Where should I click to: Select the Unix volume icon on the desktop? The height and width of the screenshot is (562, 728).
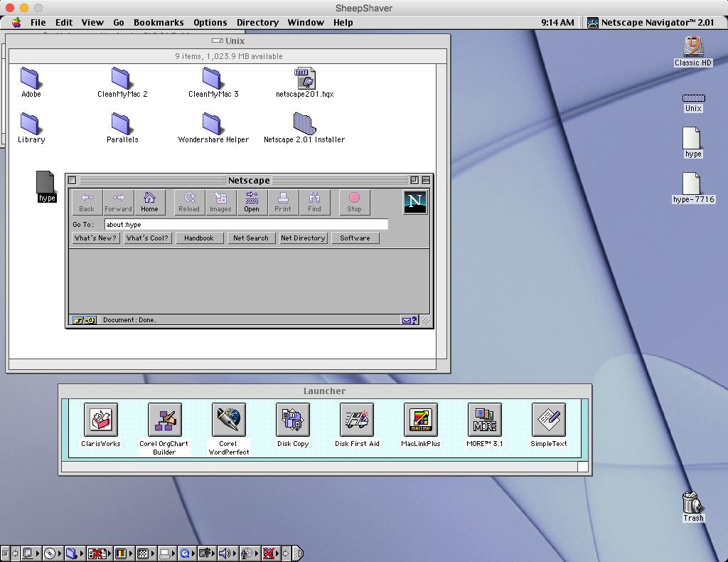click(694, 98)
